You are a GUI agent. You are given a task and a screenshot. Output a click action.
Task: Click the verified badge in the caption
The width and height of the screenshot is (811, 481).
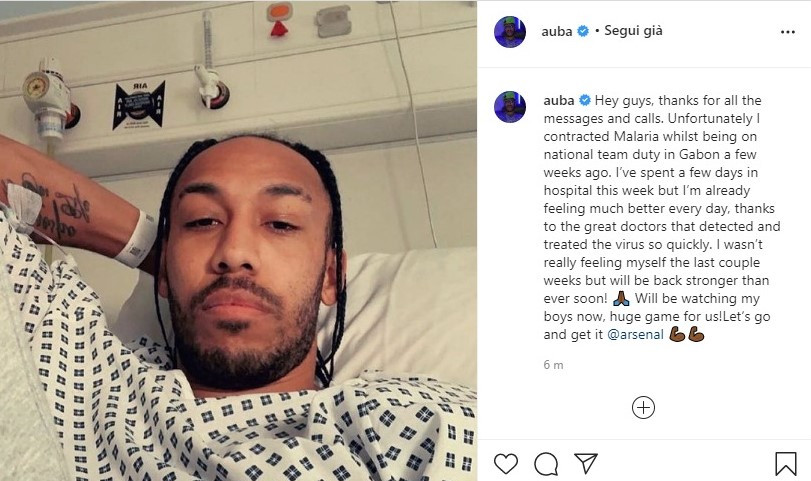point(585,100)
